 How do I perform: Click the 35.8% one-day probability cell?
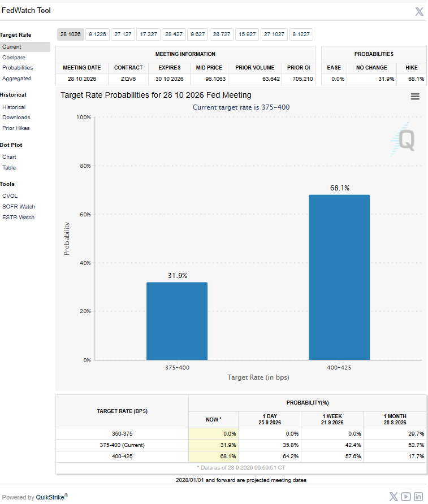click(270, 445)
